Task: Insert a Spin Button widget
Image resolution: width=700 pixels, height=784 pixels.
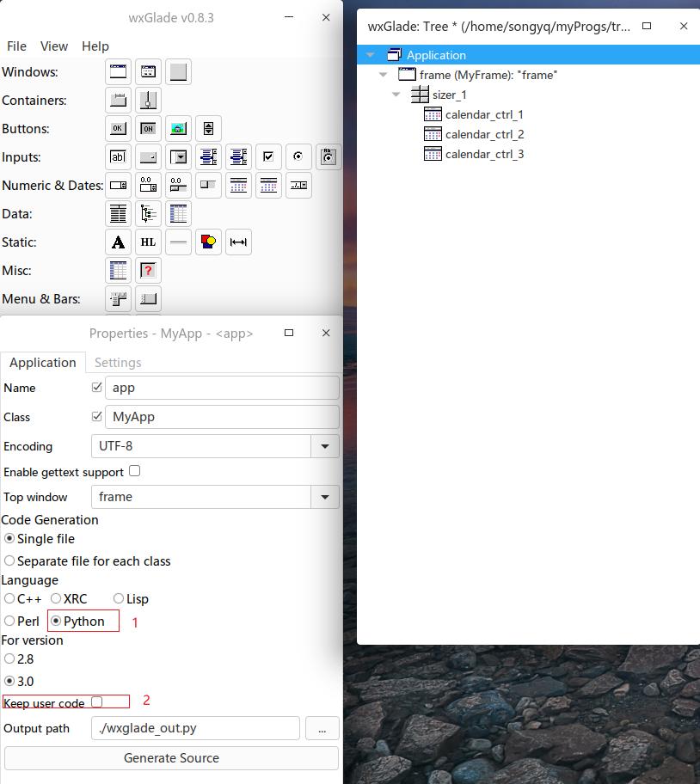Action: (208, 128)
